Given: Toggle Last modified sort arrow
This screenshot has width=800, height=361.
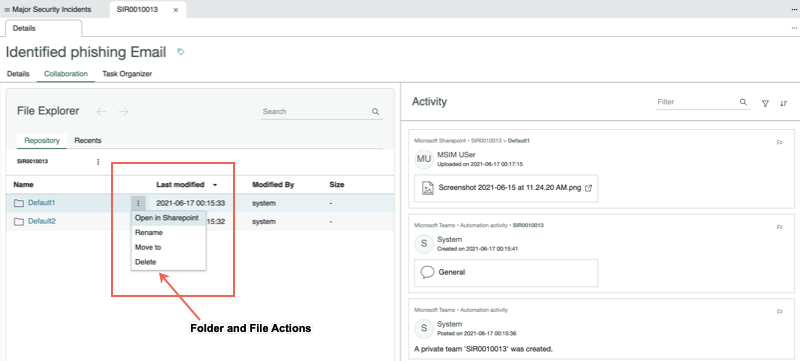Looking at the screenshot, I should 215,185.
